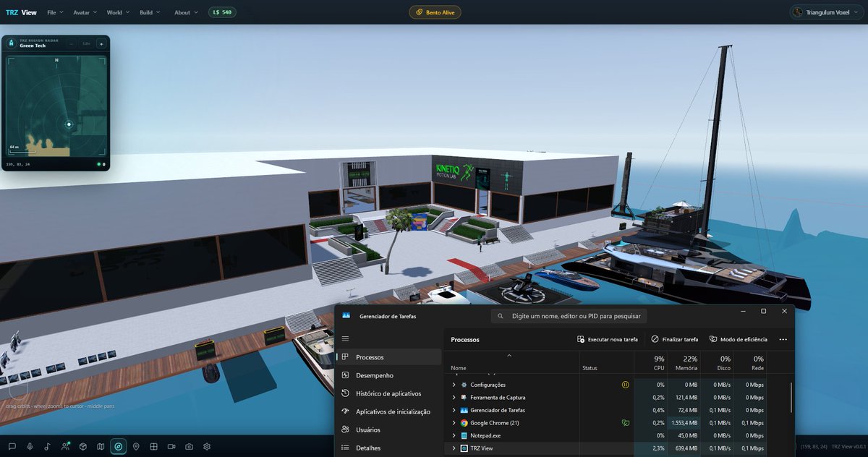Toggle Modo de eficiência
This screenshot has height=457, width=868.
(x=738, y=339)
